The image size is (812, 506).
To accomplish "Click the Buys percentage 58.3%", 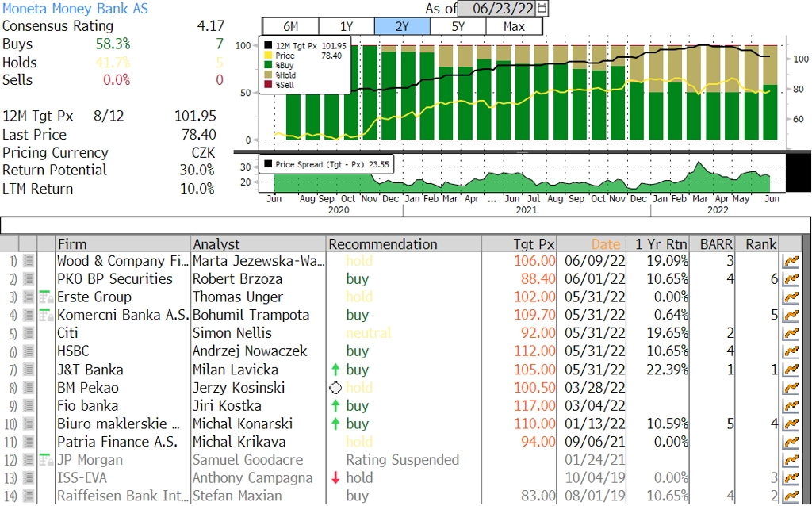I will coord(113,44).
